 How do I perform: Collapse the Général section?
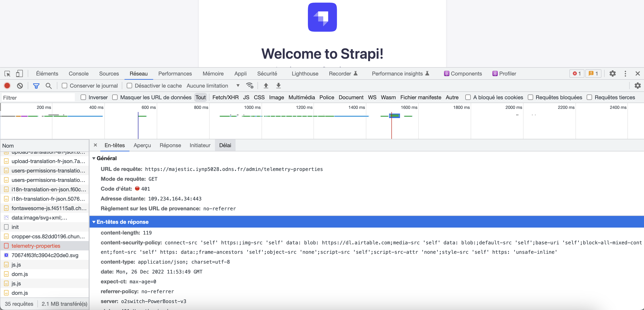click(94, 158)
